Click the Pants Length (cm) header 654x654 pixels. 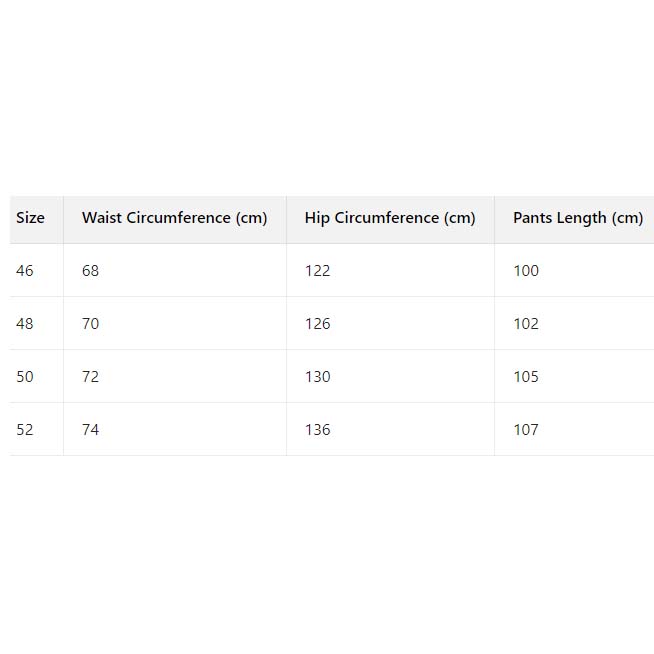(x=578, y=218)
